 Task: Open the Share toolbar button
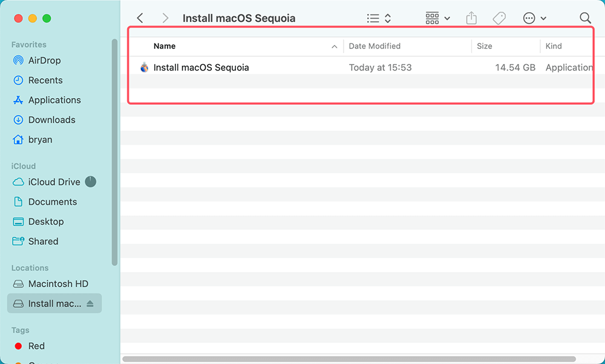pyautogui.click(x=471, y=18)
